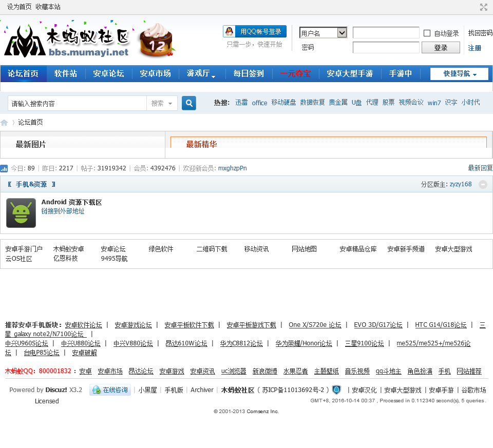Image resolution: width=493 pixels, height=448 pixels.
Task: Click the hot search term win7
Action: [x=434, y=103]
